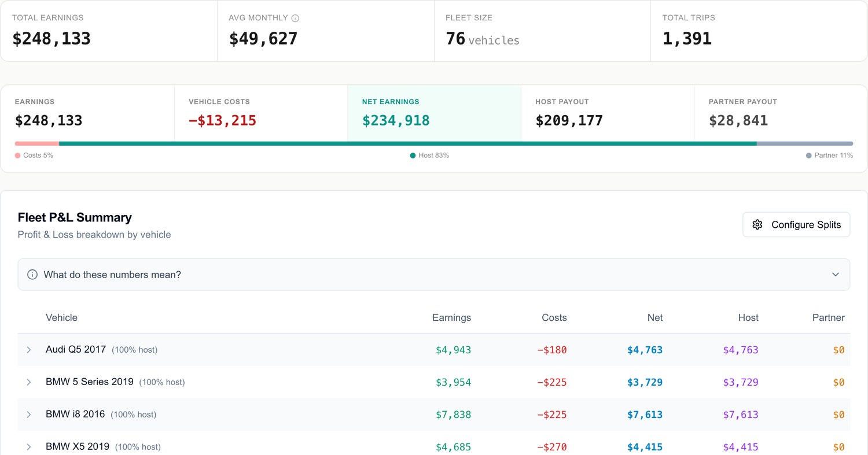This screenshot has height=455, width=868.
Task: Expand the BMW i8 2016 row
Action: tap(29, 415)
